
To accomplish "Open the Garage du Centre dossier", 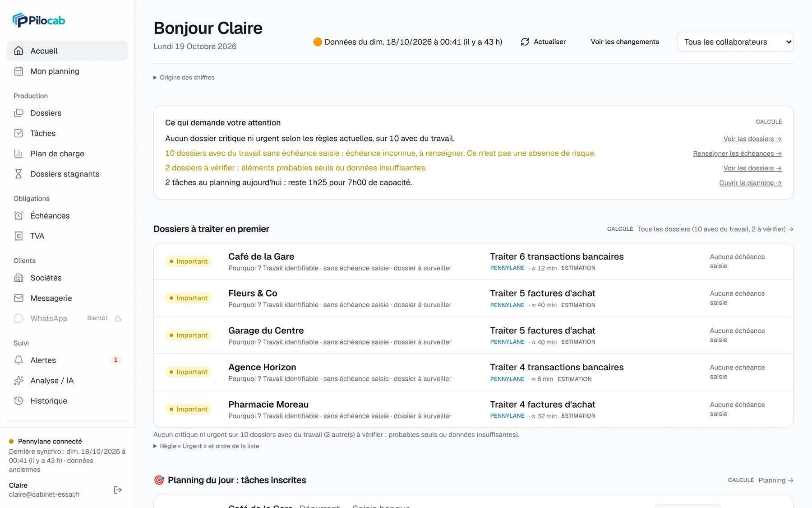I will tap(473, 336).
